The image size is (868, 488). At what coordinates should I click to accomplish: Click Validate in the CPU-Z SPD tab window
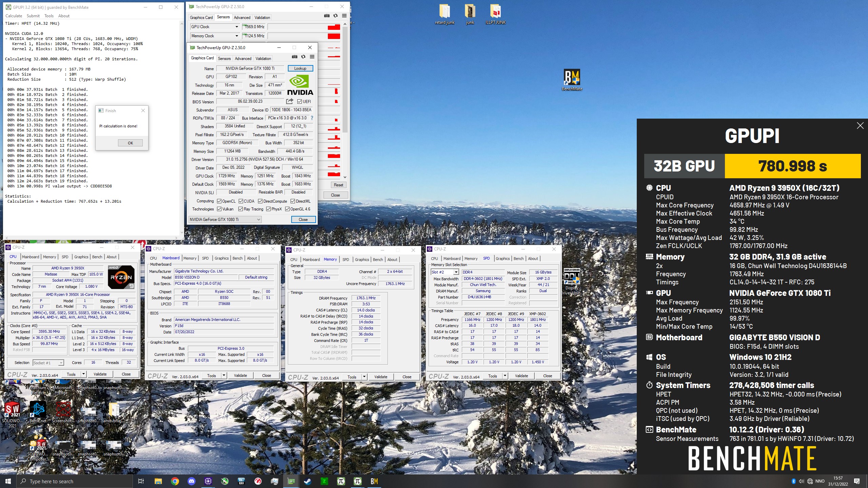(x=521, y=376)
